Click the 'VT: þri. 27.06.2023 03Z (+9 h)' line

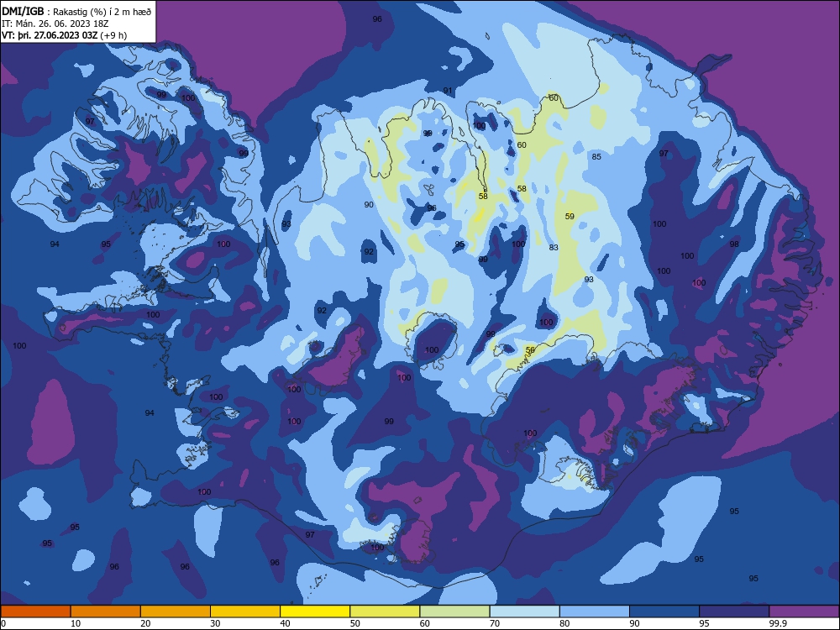pos(65,35)
